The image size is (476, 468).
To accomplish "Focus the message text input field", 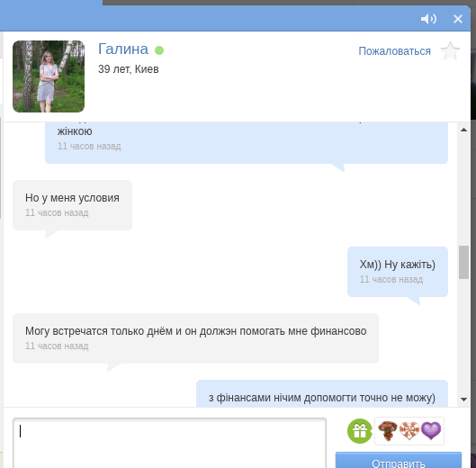I will (x=169, y=443).
